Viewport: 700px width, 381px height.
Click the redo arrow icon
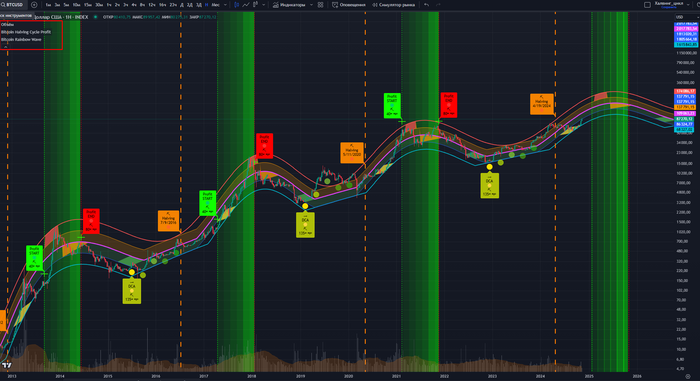click(438, 4)
